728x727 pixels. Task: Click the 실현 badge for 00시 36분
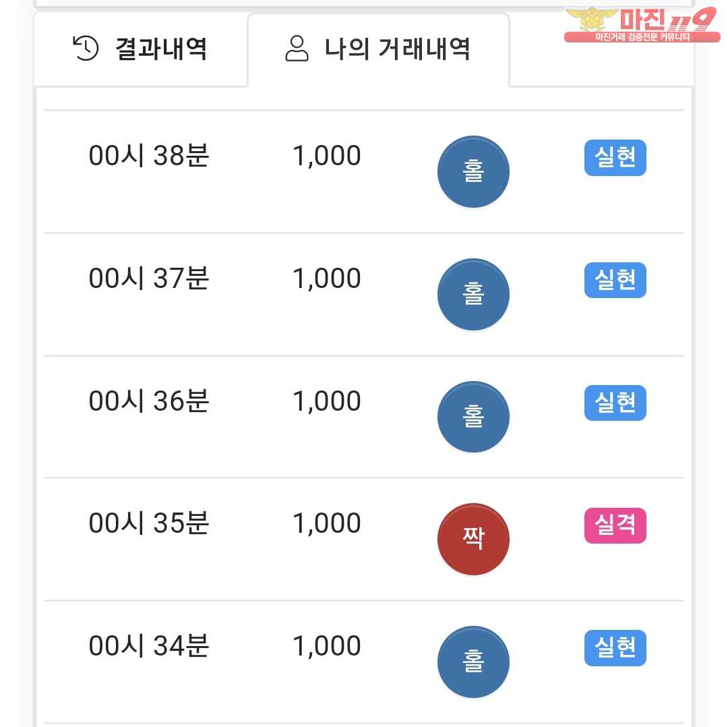(x=615, y=403)
